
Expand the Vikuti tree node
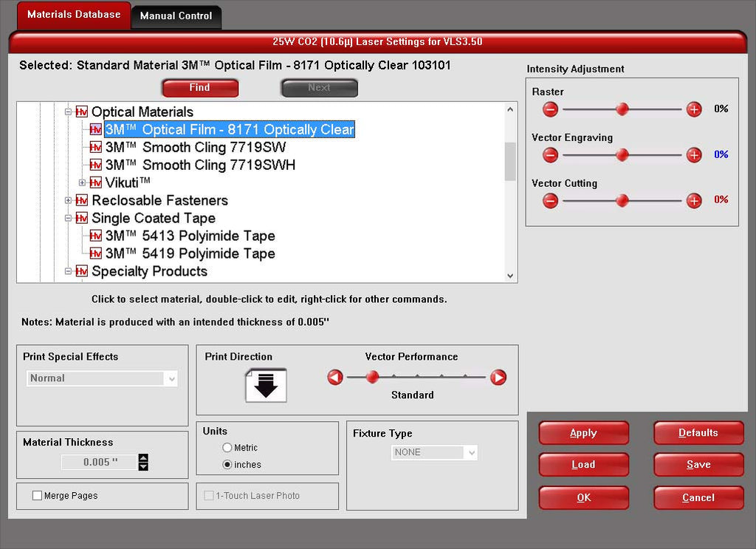(83, 183)
